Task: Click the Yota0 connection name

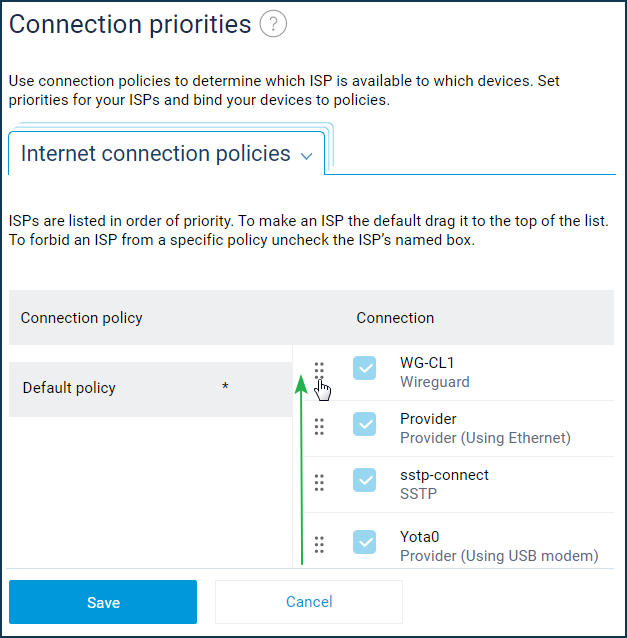Action: click(x=419, y=537)
